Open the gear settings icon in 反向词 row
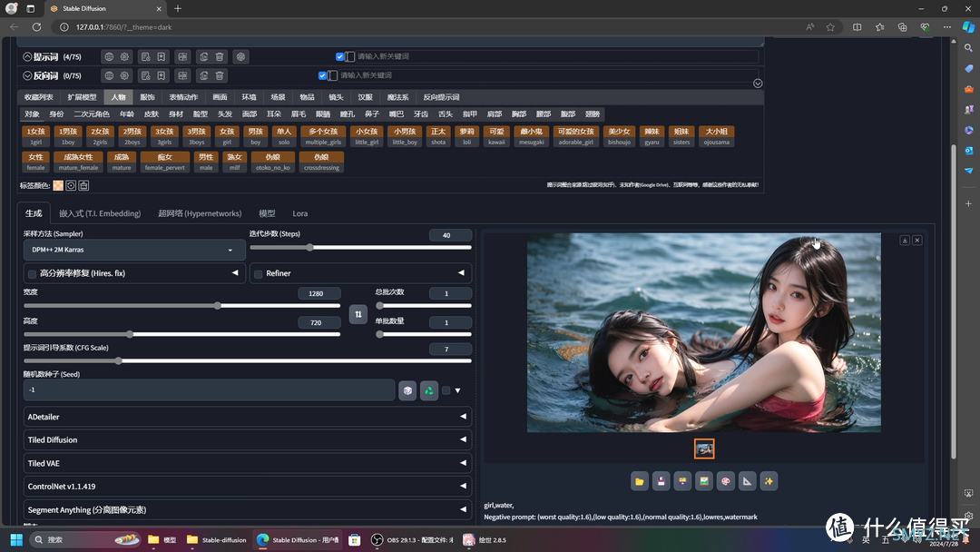The height and width of the screenshot is (552, 980). [x=124, y=75]
